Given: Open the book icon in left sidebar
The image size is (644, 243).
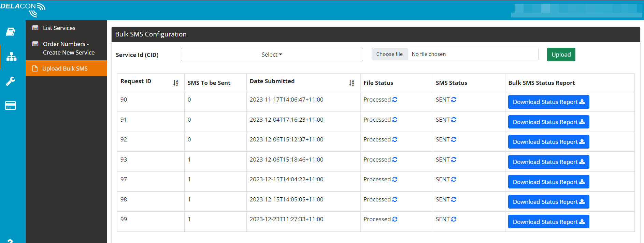Looking at the screenshot, I should (11, 32).
